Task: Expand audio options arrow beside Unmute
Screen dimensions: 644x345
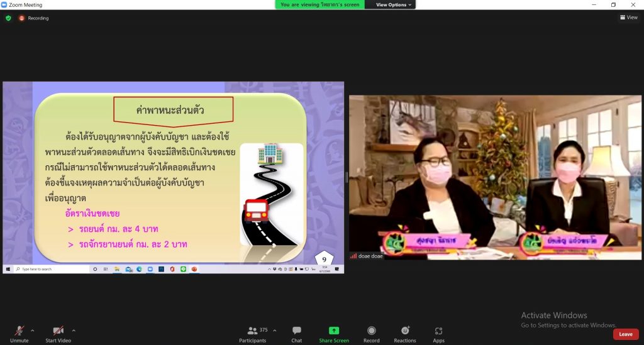Action: (x=33, y=330)
